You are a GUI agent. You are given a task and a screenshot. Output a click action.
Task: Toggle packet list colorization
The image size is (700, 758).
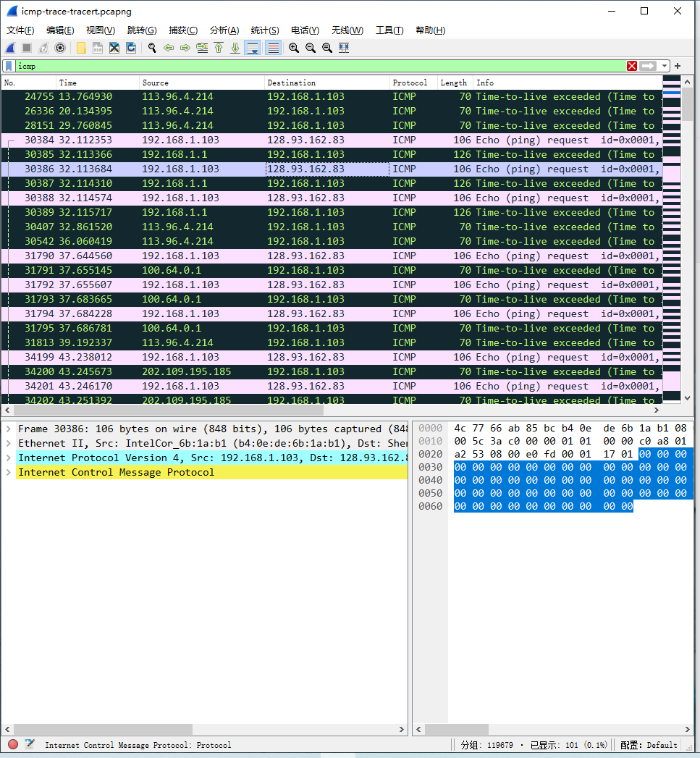tap(273, 48)
